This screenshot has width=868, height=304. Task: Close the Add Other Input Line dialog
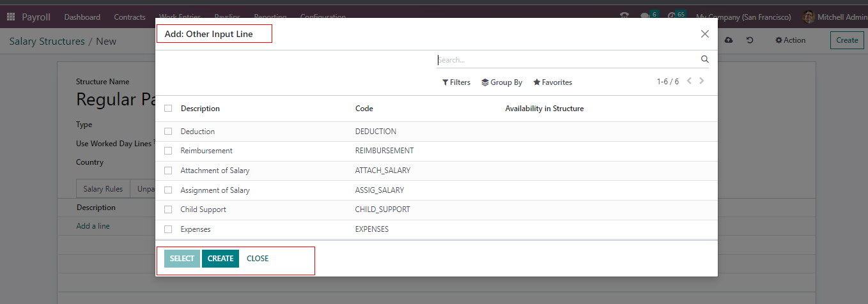point(704,34)
